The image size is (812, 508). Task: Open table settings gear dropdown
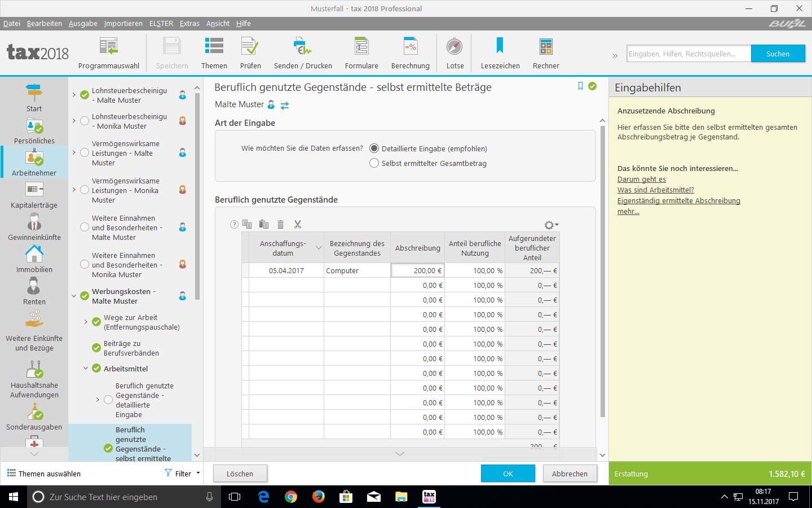click(551, 225)
